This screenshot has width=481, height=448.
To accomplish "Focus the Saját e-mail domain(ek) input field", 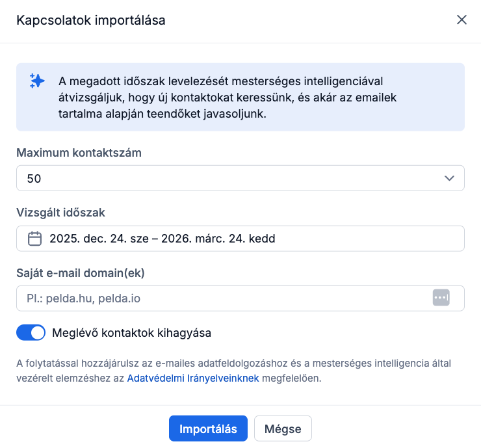I will 221,298.
